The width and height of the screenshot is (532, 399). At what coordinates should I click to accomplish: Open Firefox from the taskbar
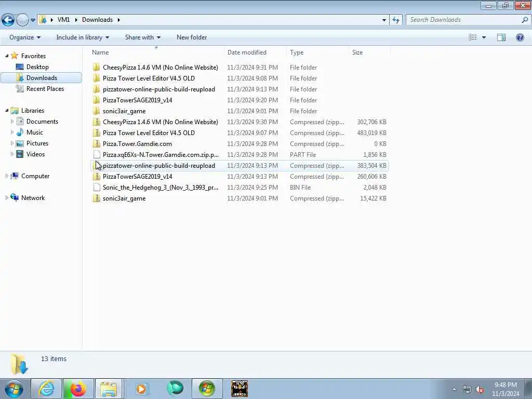point(78,389)
